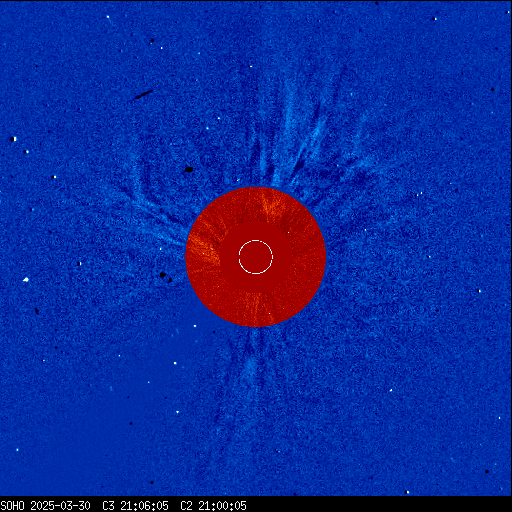Click the C3 21:06:05 timestamp
This screenshot has height=512, width=512.
click(135, 506)
